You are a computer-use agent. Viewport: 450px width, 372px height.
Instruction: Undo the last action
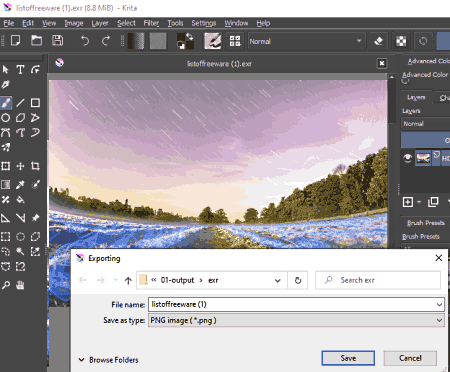[85, 41]
